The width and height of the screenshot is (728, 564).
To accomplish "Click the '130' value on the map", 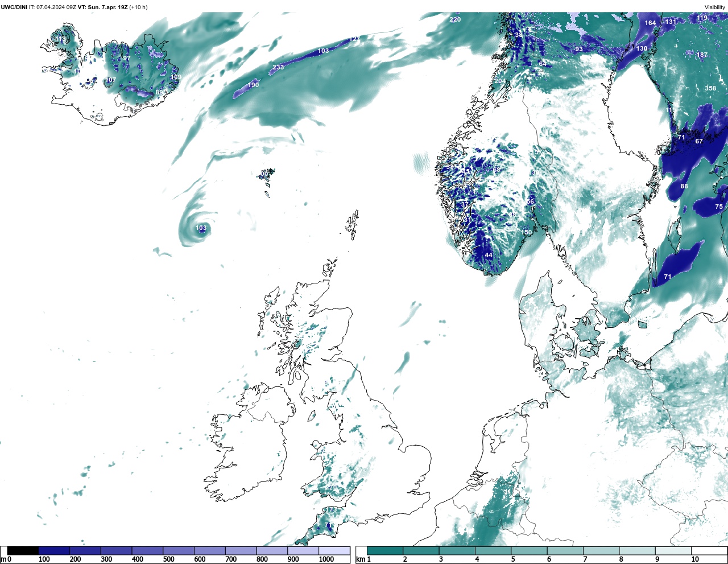I will (642, 48).
